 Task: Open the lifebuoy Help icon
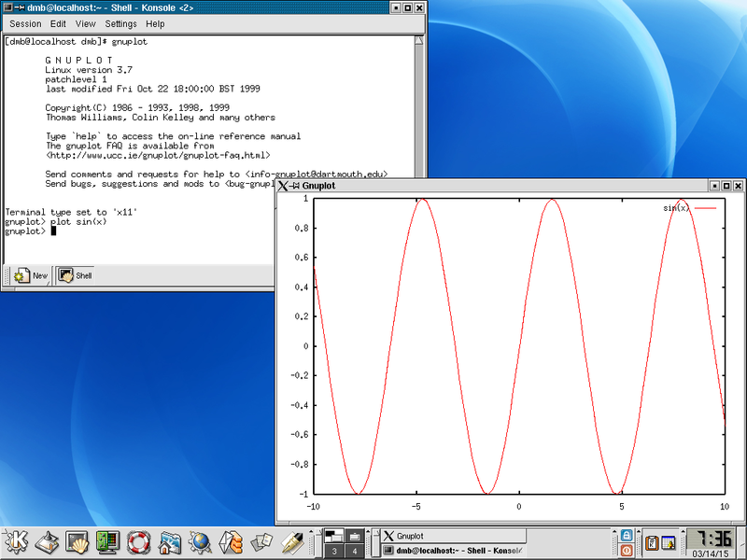coord(138,542)
